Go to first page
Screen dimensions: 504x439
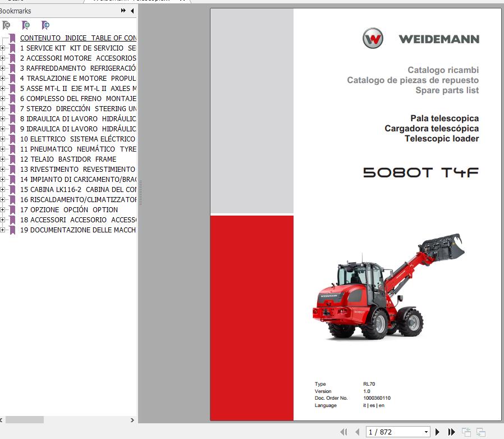(x=343, y=432)
